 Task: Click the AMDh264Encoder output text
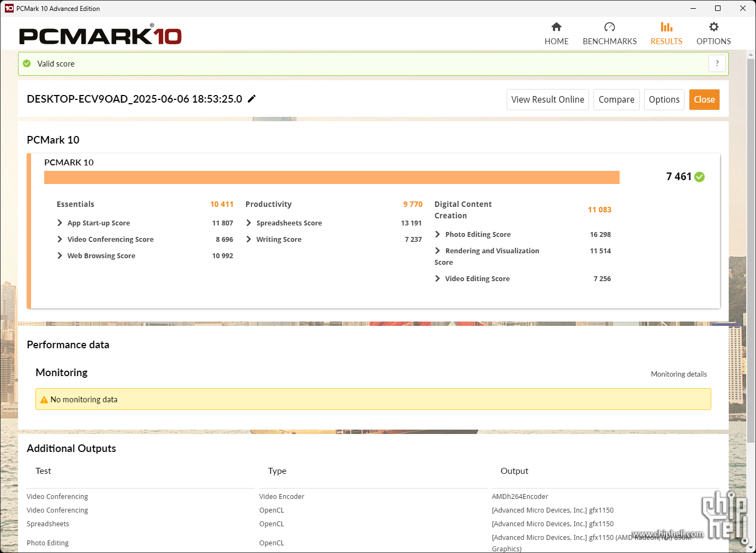point(520,496)
